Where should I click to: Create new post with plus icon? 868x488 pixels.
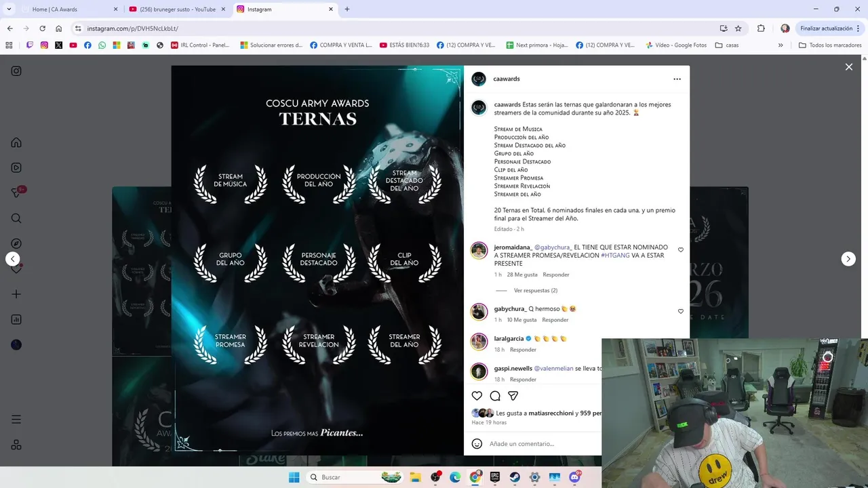click(16, 294)
